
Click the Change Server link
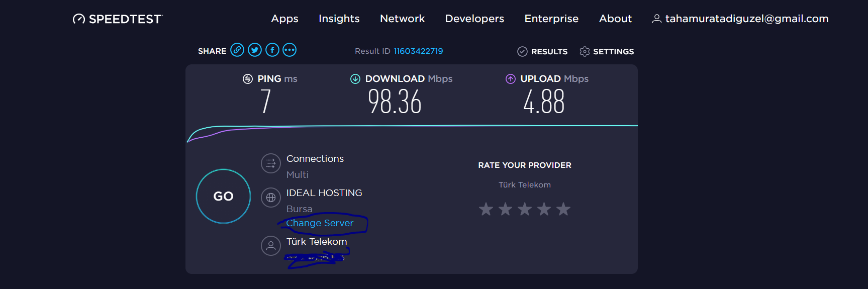320,223
